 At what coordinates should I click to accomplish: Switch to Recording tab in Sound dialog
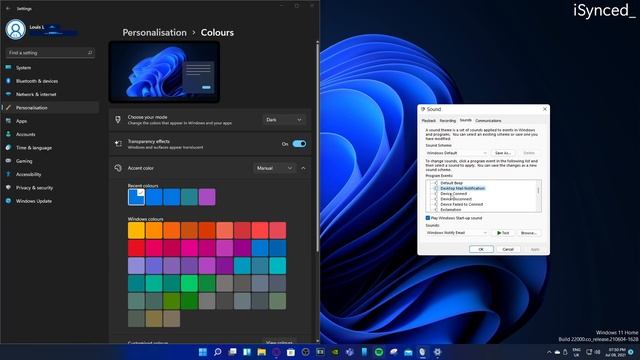click(448, 121)
